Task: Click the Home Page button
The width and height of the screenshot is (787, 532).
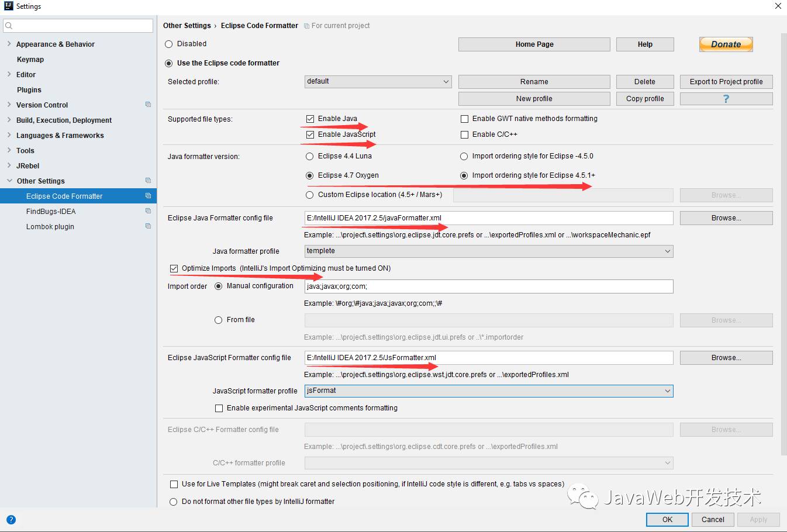Action: coord(534,44)
